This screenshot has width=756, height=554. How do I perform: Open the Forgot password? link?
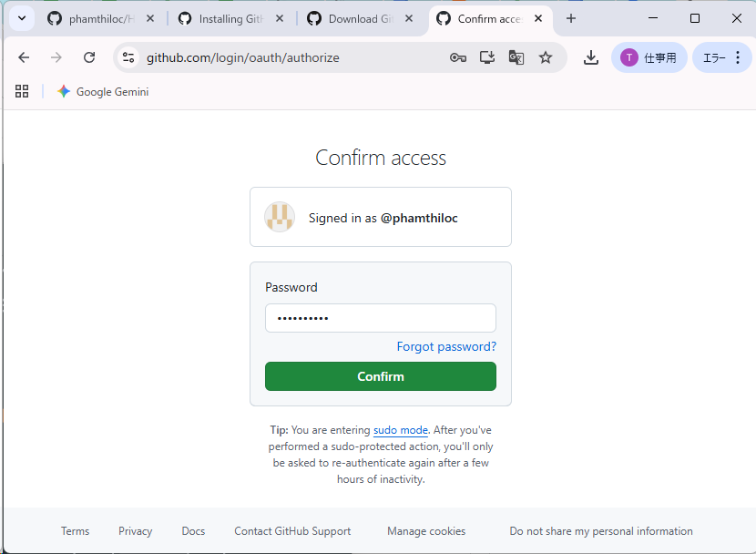[446, 346]
